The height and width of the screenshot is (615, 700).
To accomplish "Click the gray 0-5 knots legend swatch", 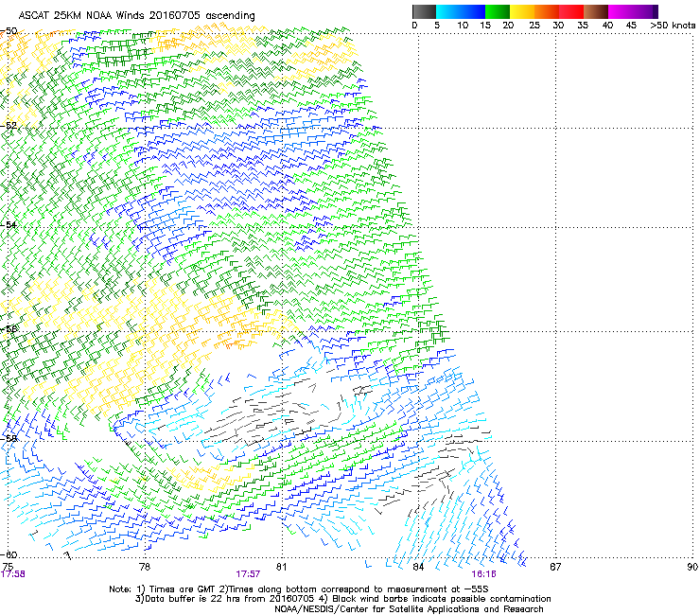I will (424, 11).
